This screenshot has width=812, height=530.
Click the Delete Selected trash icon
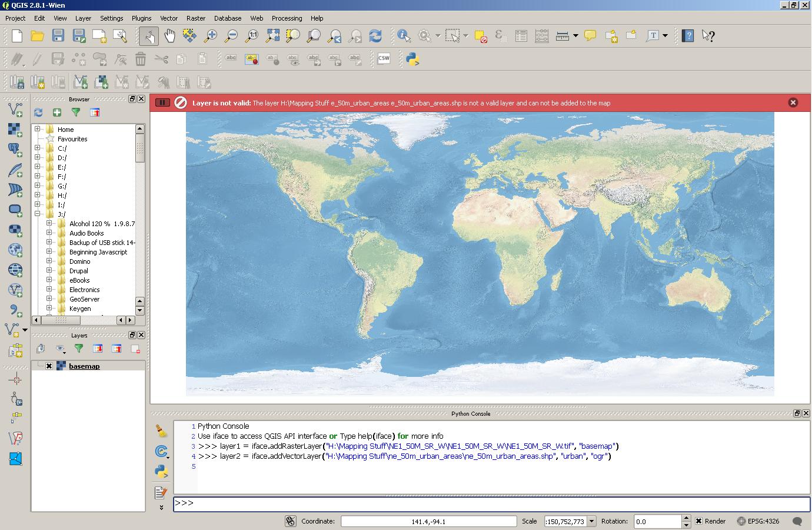click(x=141, y=59)
